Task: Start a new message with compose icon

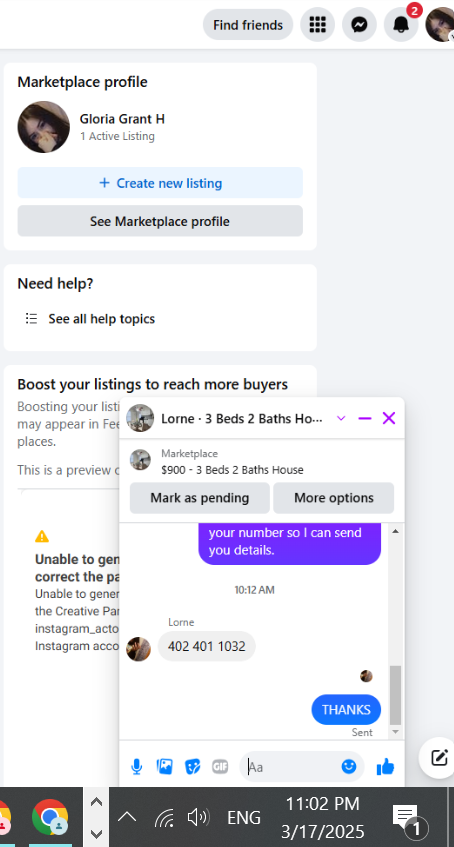Action: pos(439,757)
